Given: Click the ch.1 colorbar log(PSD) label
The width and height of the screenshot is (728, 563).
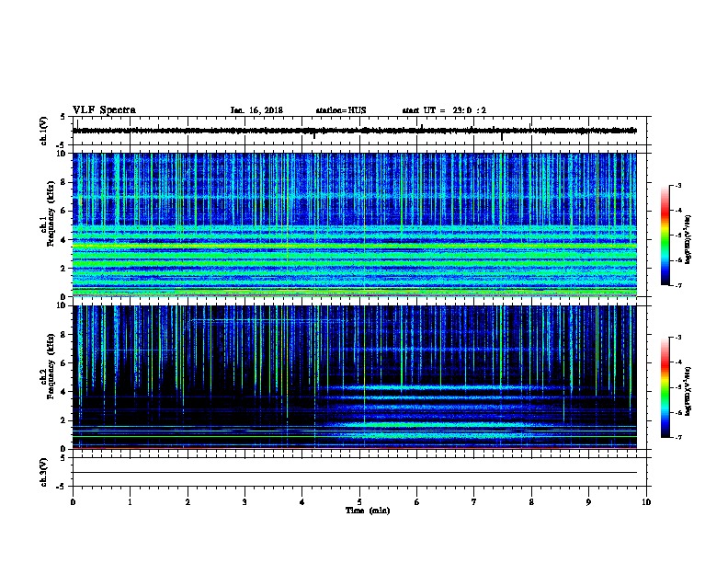Looking at the screenshot, I should [688, 239].
